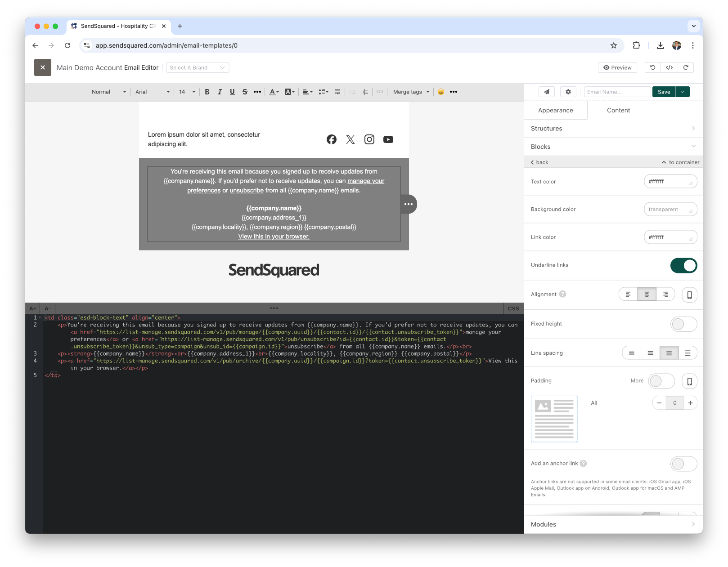Screen dimensions: 728x567
Task: Choose the tightest line spacing option
Action: (632, 353)
